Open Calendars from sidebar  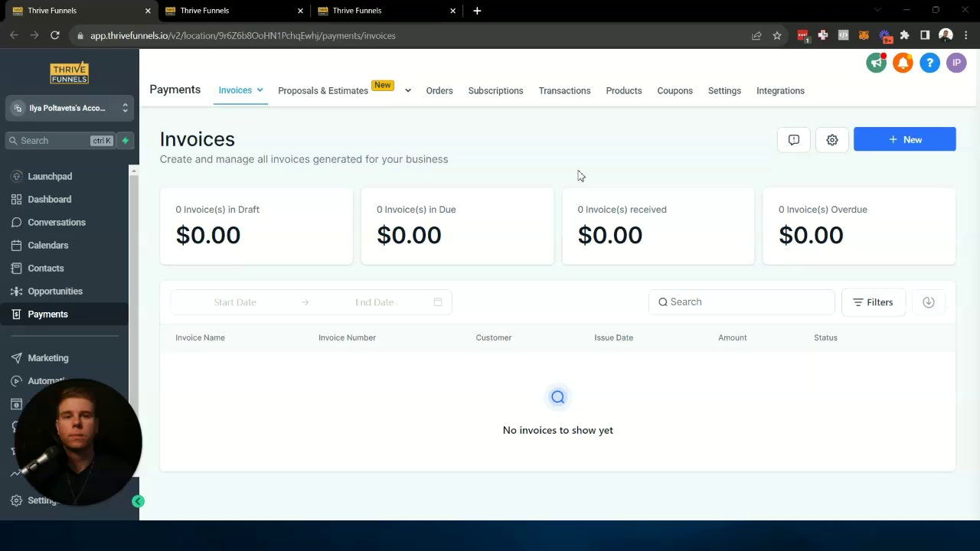point(48,245)
